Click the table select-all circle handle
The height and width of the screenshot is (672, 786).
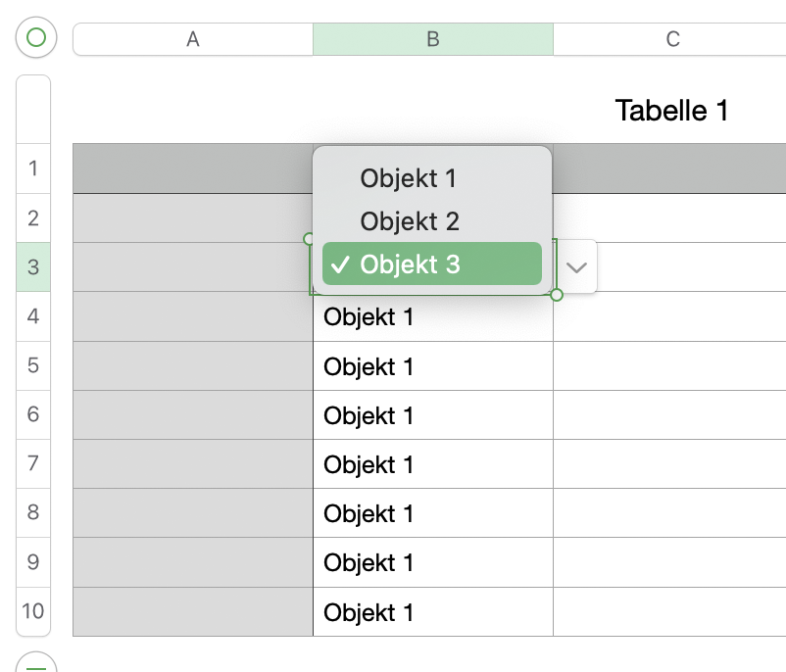35,38
